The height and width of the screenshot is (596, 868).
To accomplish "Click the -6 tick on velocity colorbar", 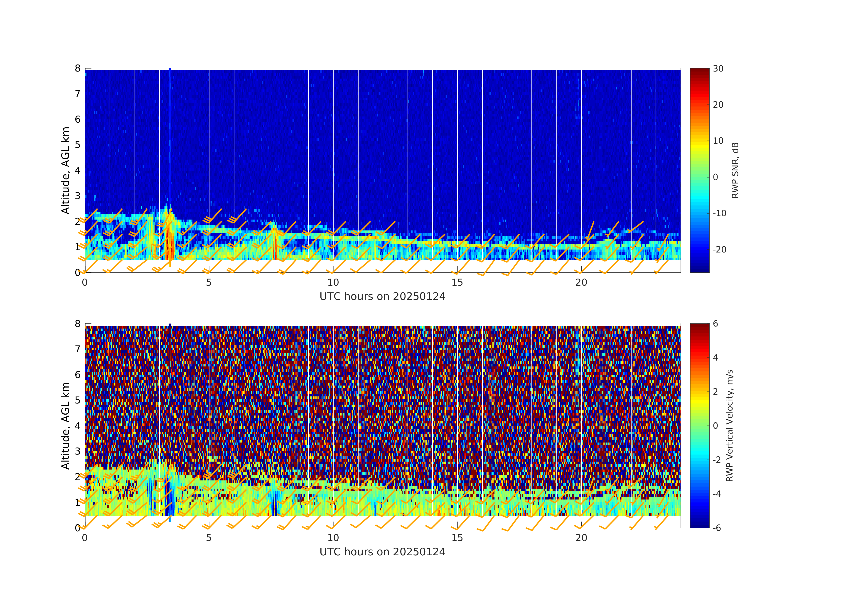I will [x=717, y=528].
